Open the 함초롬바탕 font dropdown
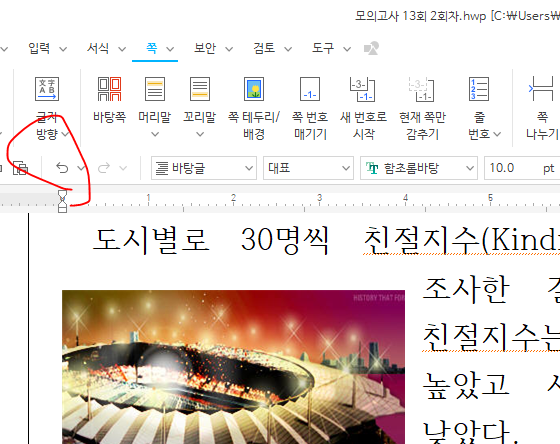The image size is (560, 444). pyautogui.click(x=470, y=168)
